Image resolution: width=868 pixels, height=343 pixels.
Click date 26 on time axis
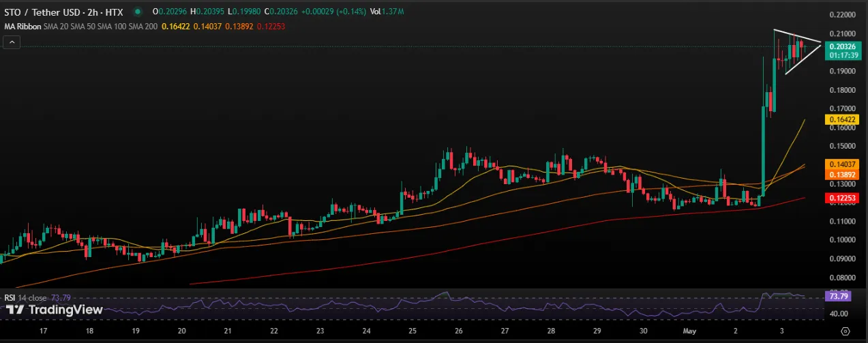pyautogui.click(x=458, y=331)
